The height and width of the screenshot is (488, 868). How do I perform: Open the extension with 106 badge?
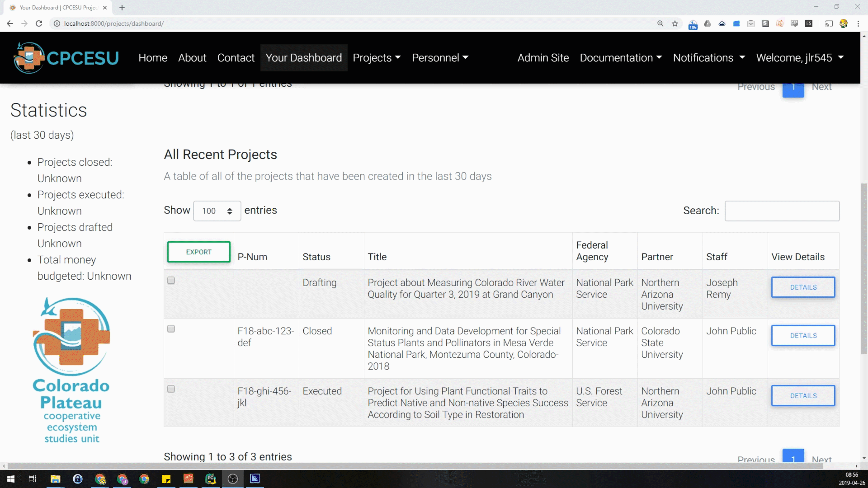pyautogui.click(x=693, y=24)
